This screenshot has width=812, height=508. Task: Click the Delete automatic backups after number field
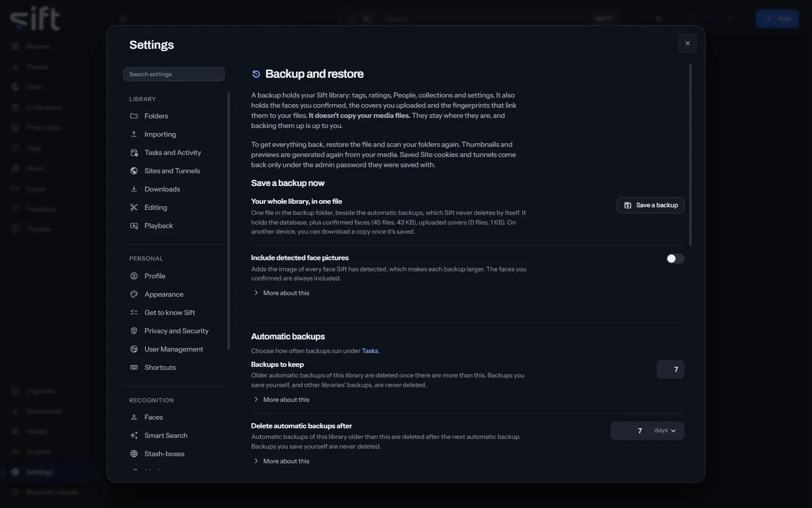[x=630, y=431]
